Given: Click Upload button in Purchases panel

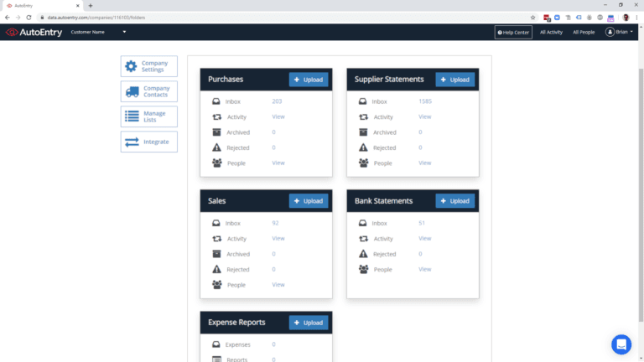Looking at the screenshot, I should coord(309,80).
